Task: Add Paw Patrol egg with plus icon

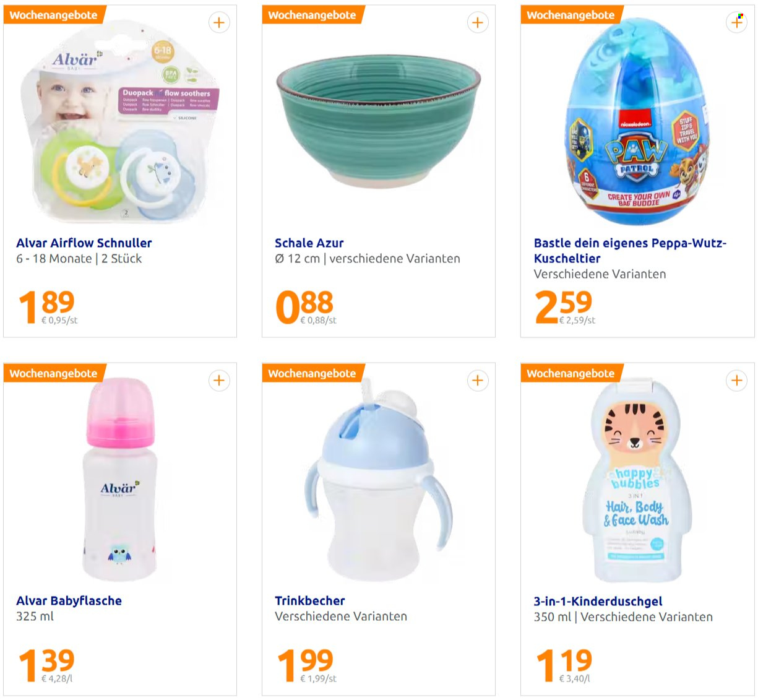Action: pyautogui.click(x=736, y=23)
